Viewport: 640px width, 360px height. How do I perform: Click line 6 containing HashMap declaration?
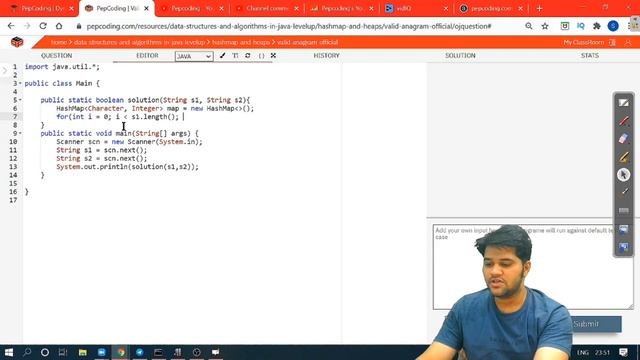tap(155, 109)
